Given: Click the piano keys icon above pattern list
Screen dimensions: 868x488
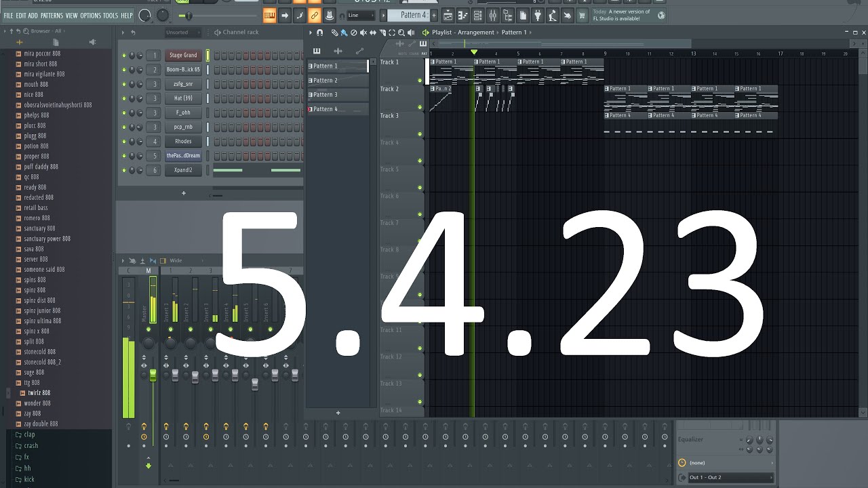Looking at the screenshot, I should coord(317,51).
